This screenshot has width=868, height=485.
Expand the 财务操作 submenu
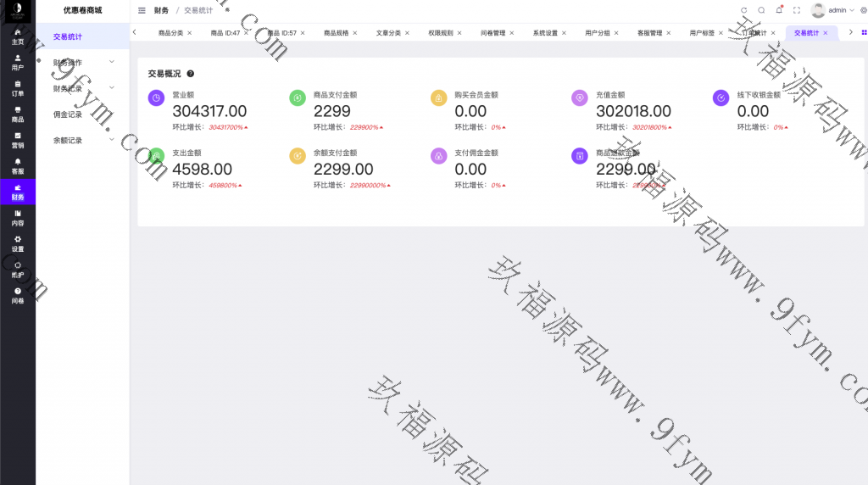coord(82,63)
